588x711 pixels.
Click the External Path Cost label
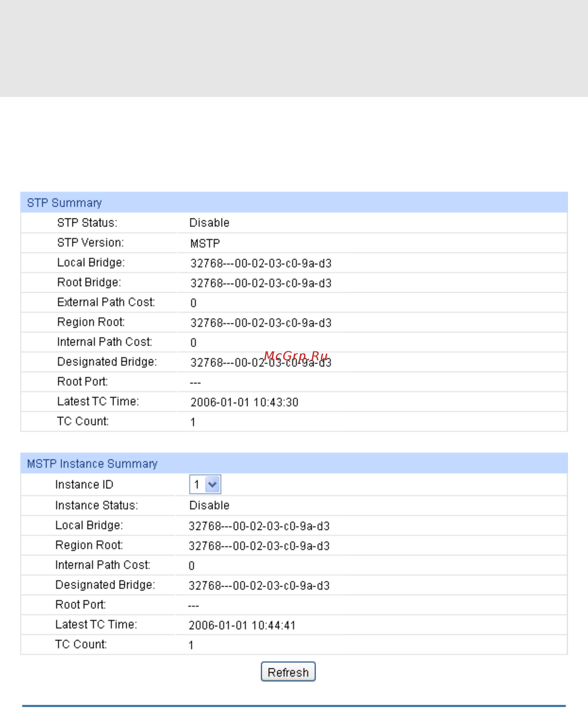106,302
